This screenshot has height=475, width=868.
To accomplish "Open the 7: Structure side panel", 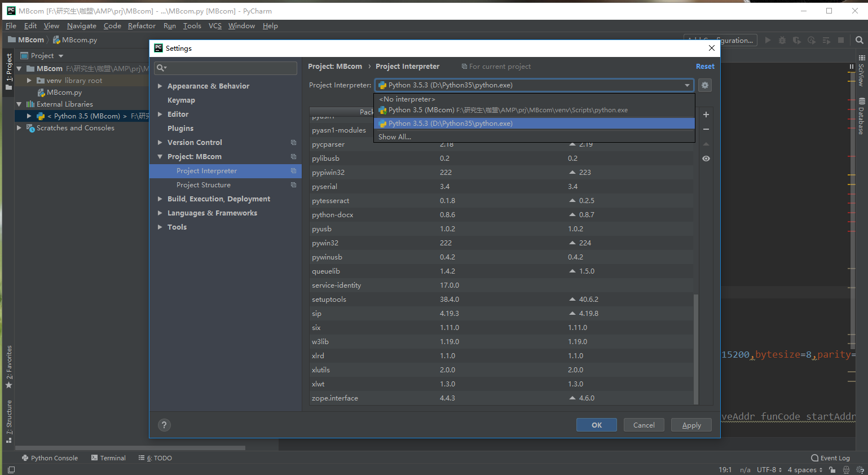I will 8,421.
